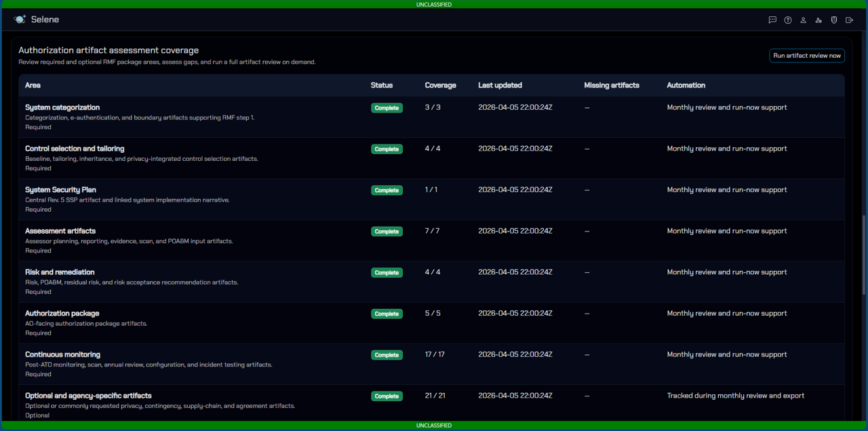The image size is (868, 431).
Task: Select the System categorization row title
Action: point(62,107)
